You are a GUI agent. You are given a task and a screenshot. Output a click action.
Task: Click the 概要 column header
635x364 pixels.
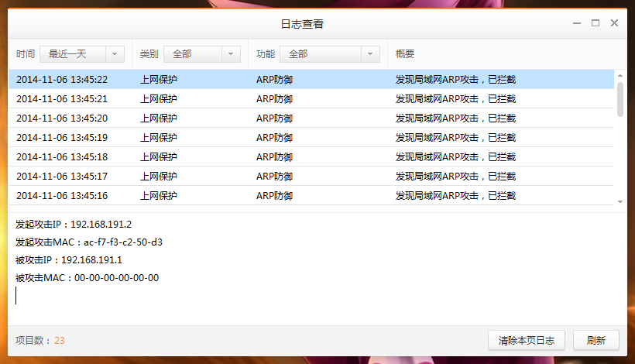click(405, 54)
